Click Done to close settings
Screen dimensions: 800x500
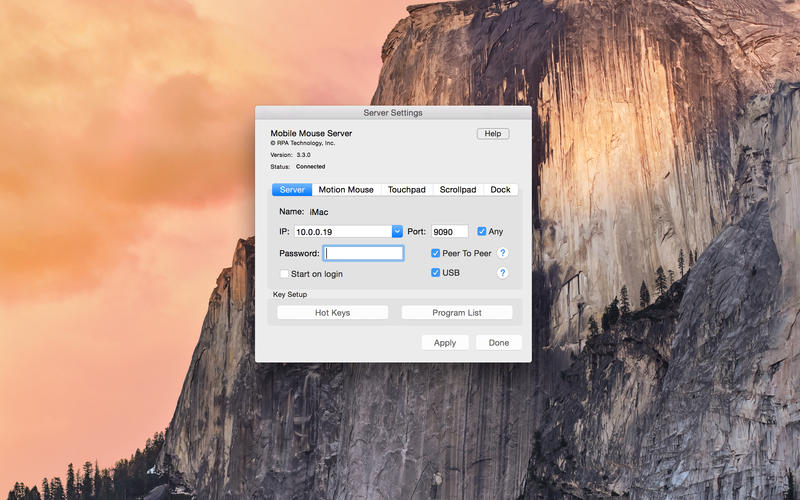498,342
